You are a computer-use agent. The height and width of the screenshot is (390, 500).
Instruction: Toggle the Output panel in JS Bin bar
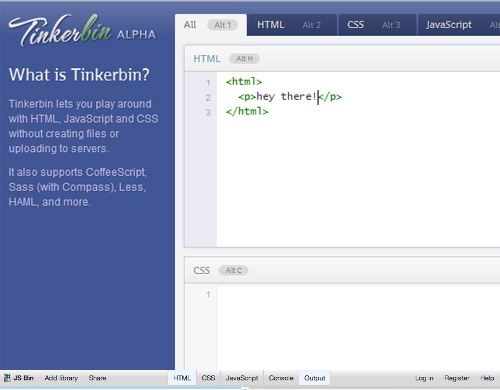[x=315, y=378]
